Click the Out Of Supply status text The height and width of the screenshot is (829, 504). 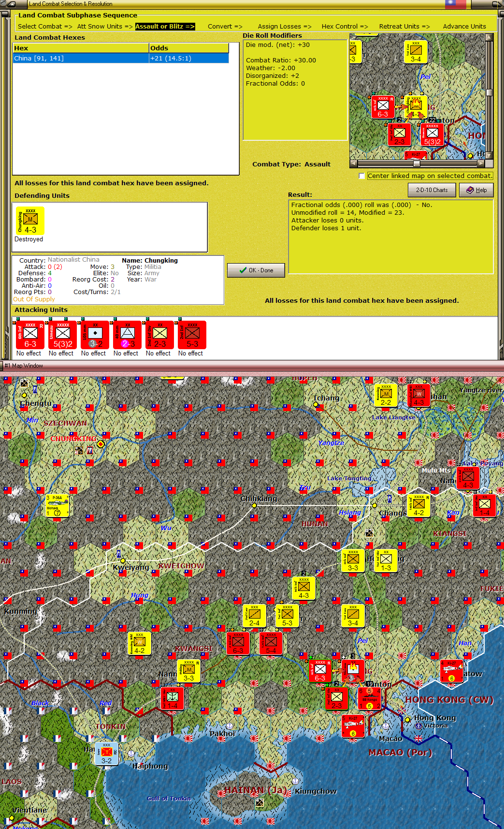(x=34, y=299)
